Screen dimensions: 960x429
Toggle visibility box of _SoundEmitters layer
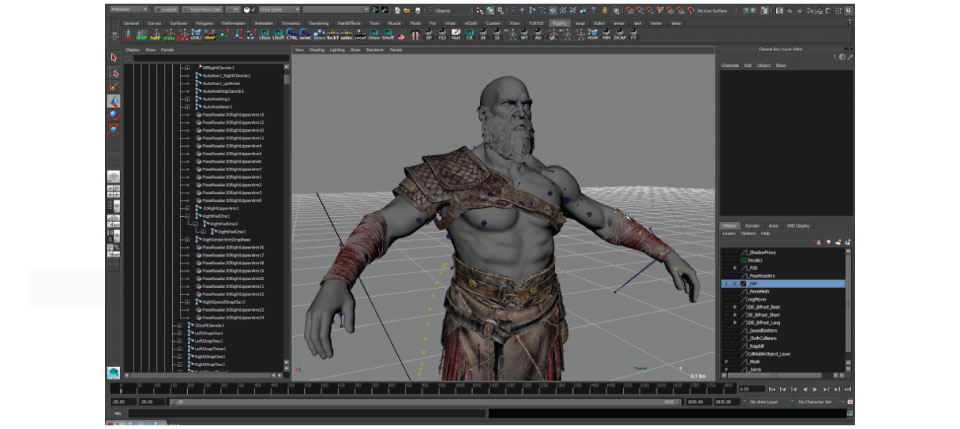point(726,330)
